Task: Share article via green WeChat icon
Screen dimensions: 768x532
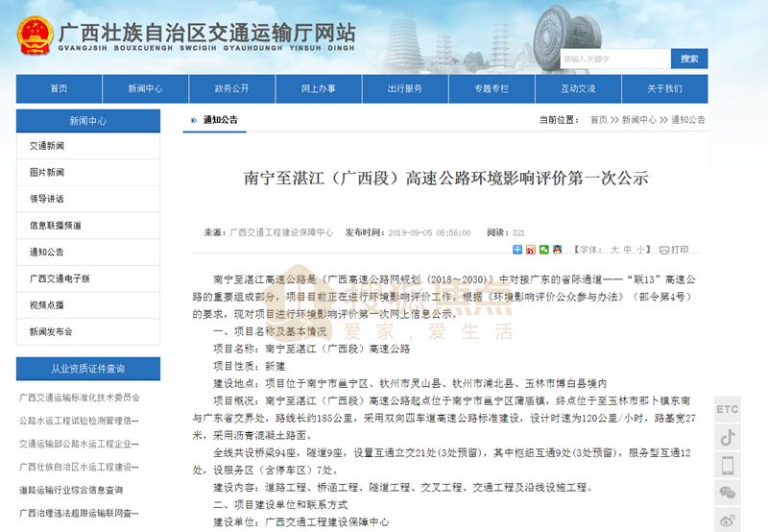Action: click(x=543, y=250)
